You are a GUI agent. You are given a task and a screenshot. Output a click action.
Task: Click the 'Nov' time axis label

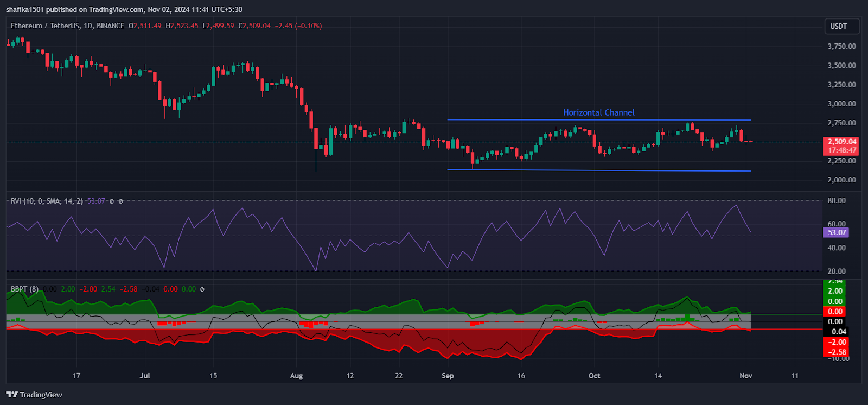(x=746, y=376)
